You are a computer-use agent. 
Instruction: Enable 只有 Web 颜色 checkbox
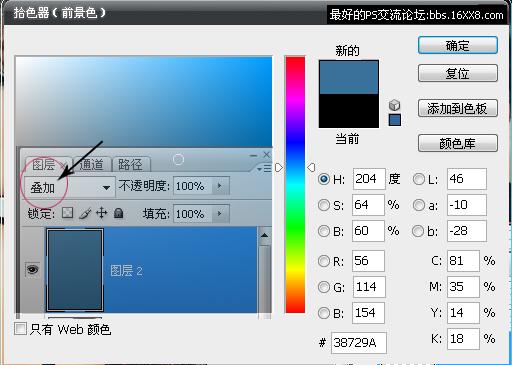click(21, 329)
